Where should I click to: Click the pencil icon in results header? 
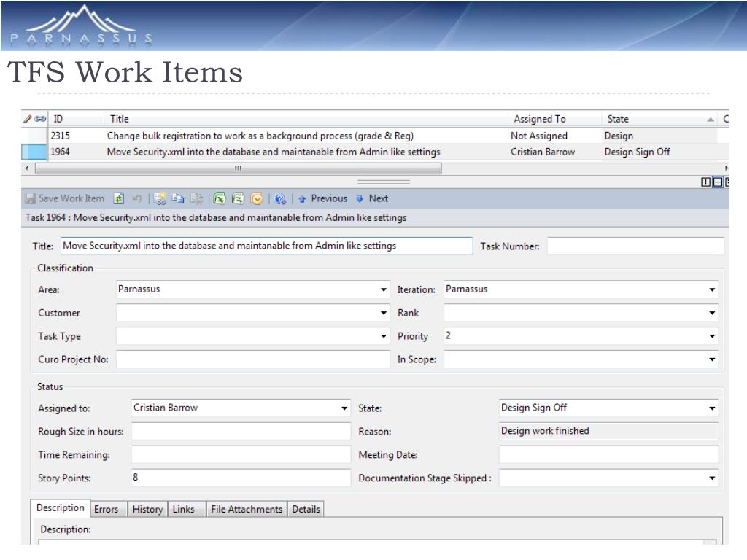(28, 119)
